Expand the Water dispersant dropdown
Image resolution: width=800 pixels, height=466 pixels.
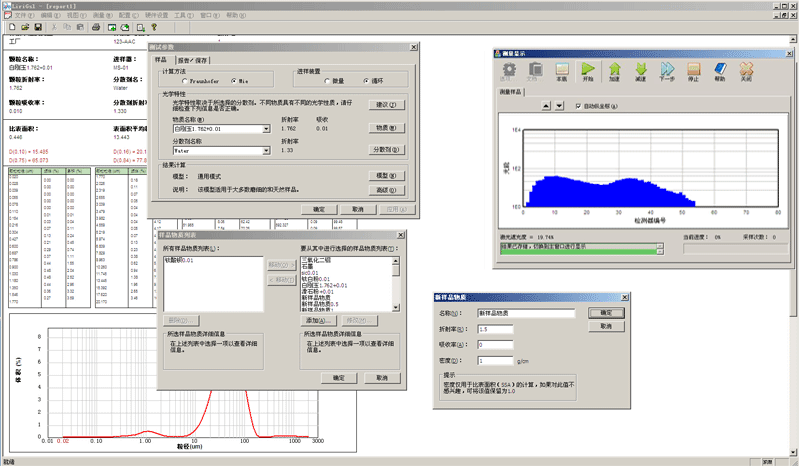(268, 150)
